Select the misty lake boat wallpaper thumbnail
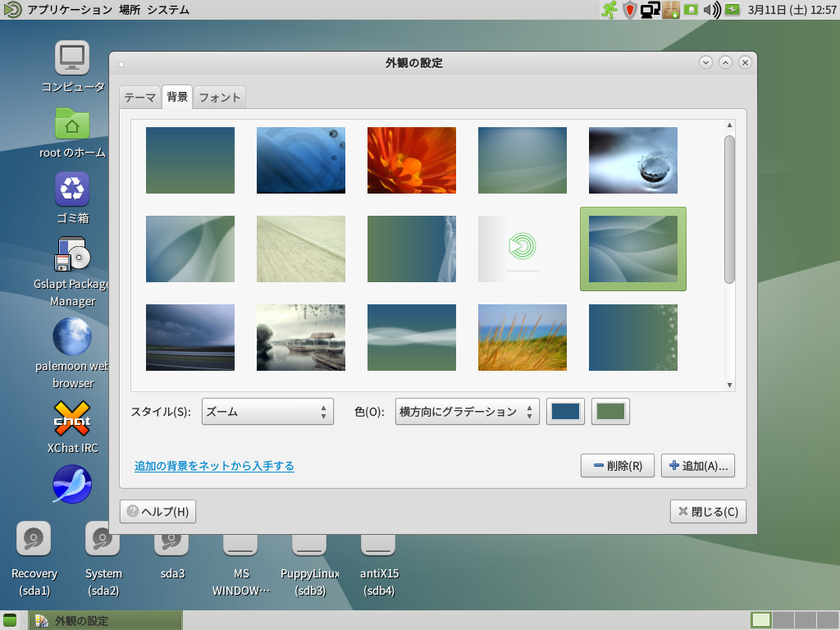 (301, 337)
